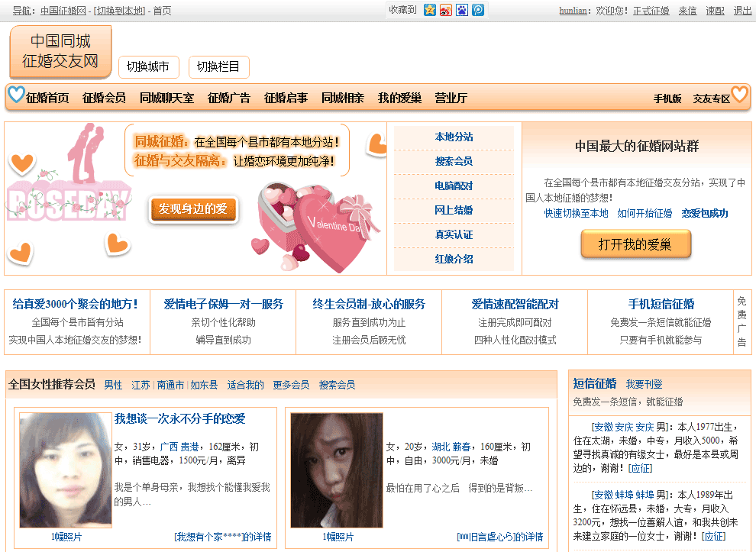Viewport: 756px width, 552px height.
Task: Click the 打开我的爱巢 button
Action: pyautogui.click(x=635, y=244)
